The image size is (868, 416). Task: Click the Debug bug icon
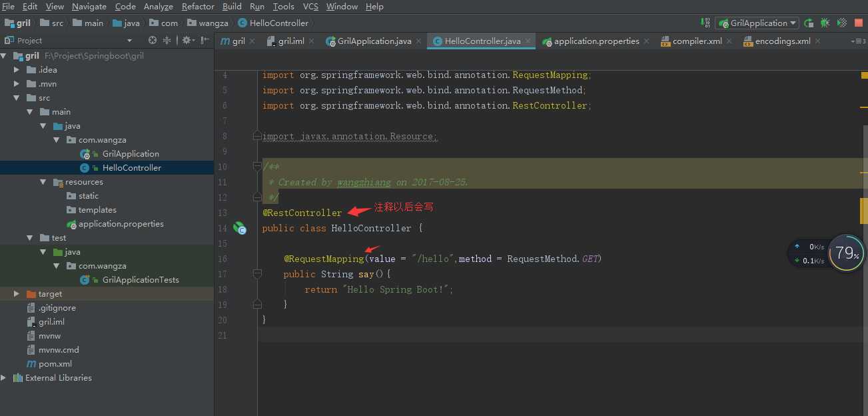point(825,23)
